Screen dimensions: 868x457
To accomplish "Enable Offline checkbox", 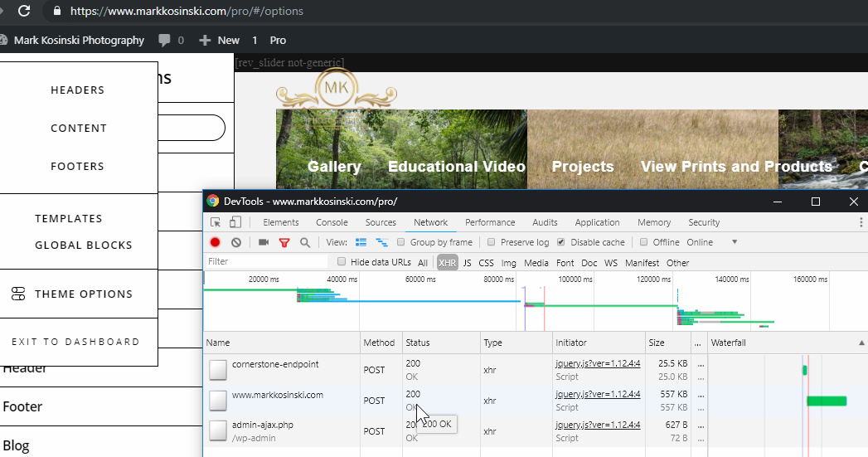I will pos(643,242).
